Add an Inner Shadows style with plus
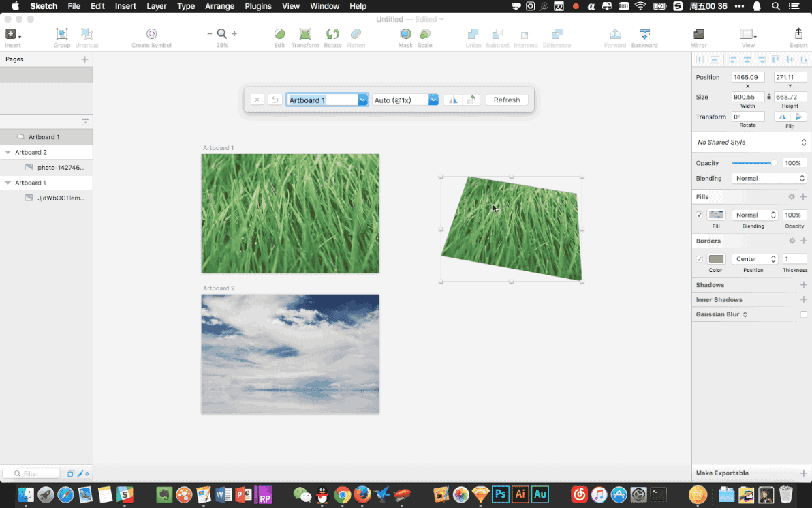Screen dimensions: 812x508 [803, 299]
